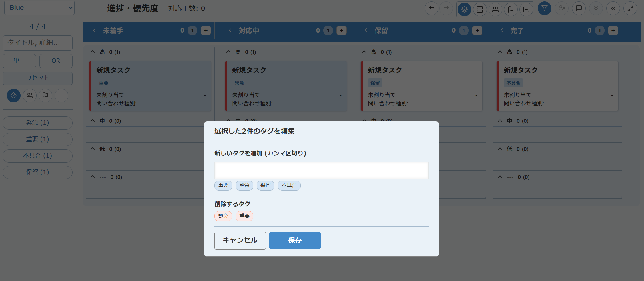Toggle the OR filter mode button

tap(56, 61)
